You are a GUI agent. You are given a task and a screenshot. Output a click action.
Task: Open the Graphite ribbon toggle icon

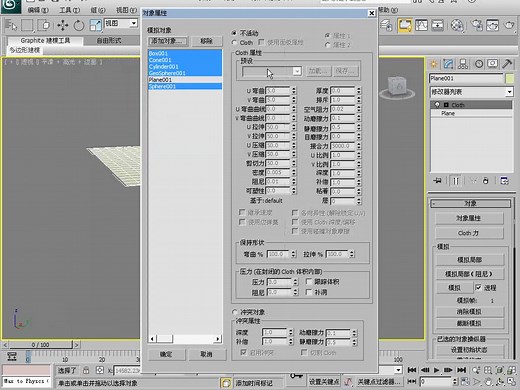pyautogui.click(x=404, y=25)
